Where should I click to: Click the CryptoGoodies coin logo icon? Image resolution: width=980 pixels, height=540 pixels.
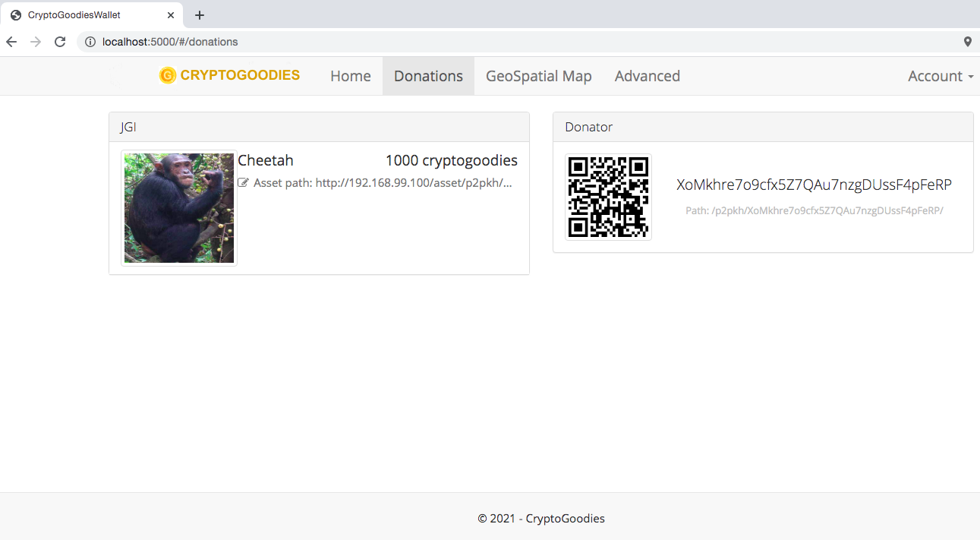[168, 75]
